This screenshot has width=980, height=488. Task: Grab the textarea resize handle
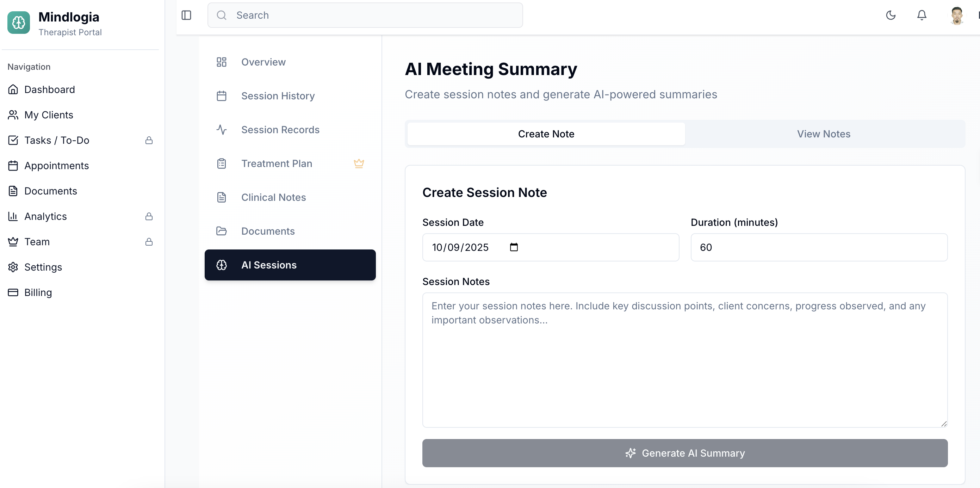pos(944,424)
